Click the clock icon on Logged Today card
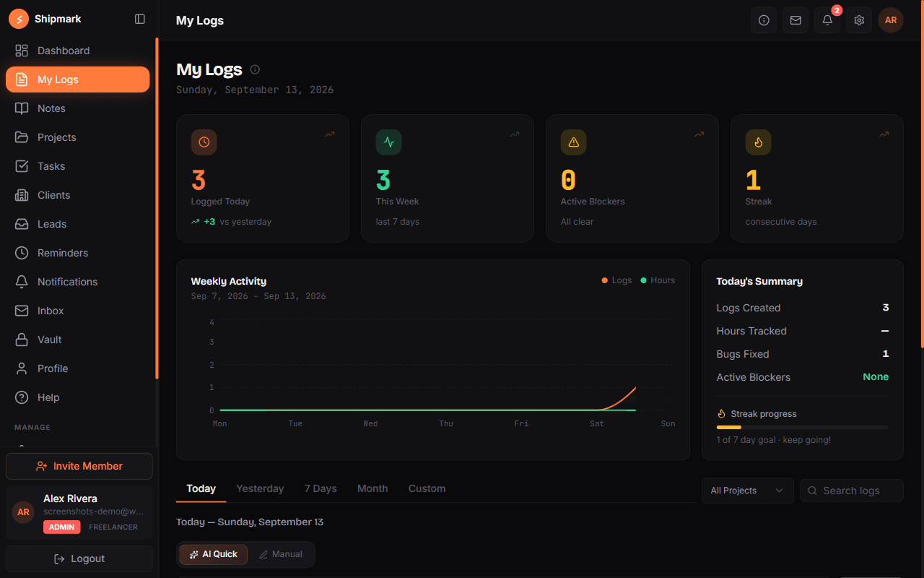 (x=204, y=142)
